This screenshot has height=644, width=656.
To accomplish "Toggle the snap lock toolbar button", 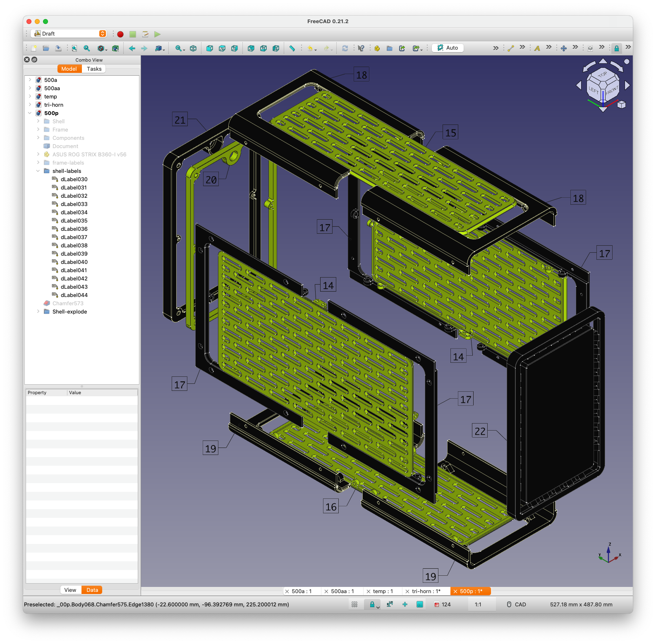I will (617, 48).
